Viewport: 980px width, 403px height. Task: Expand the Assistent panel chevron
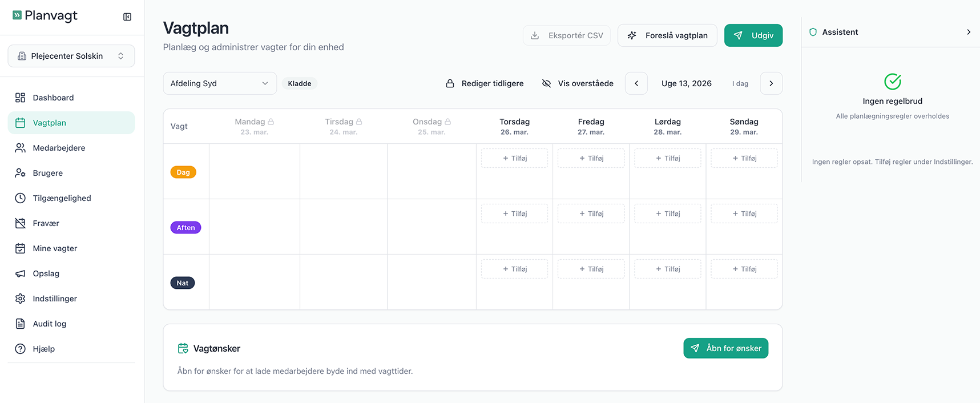click(969, 32)
